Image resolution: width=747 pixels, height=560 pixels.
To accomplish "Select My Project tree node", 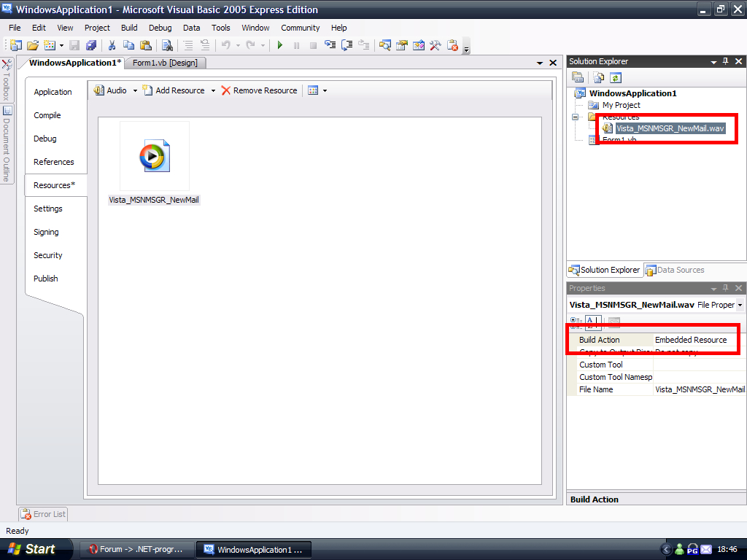I will (x=622, y=105).
